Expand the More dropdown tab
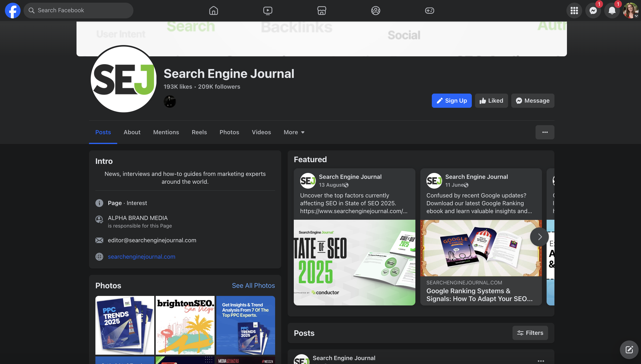Image resolution: width=641 pixels, height=364 pixels. (x=294, y=132)
